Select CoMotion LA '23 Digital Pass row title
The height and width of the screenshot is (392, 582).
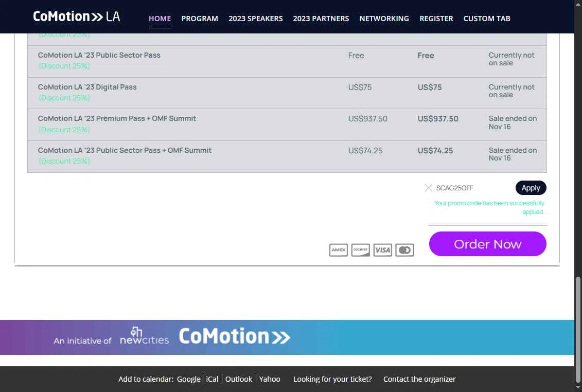point(87,87)
